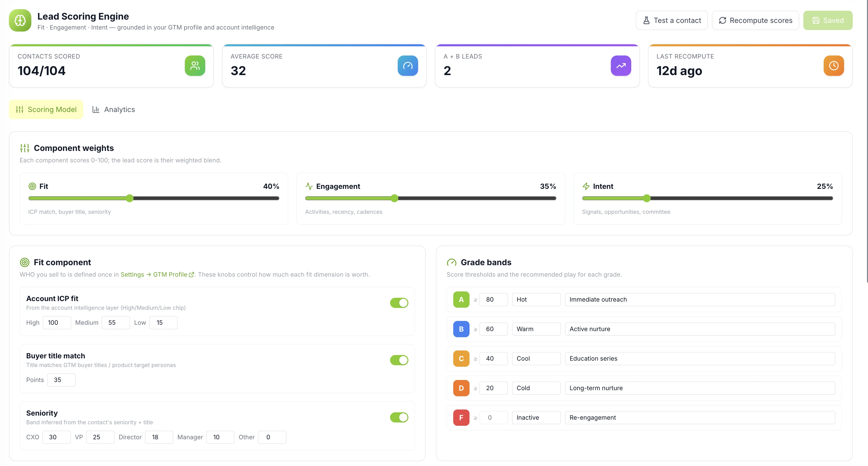Open the Scoring Model tab
Viewport: 868px width, 466px height.
[46, 109]
